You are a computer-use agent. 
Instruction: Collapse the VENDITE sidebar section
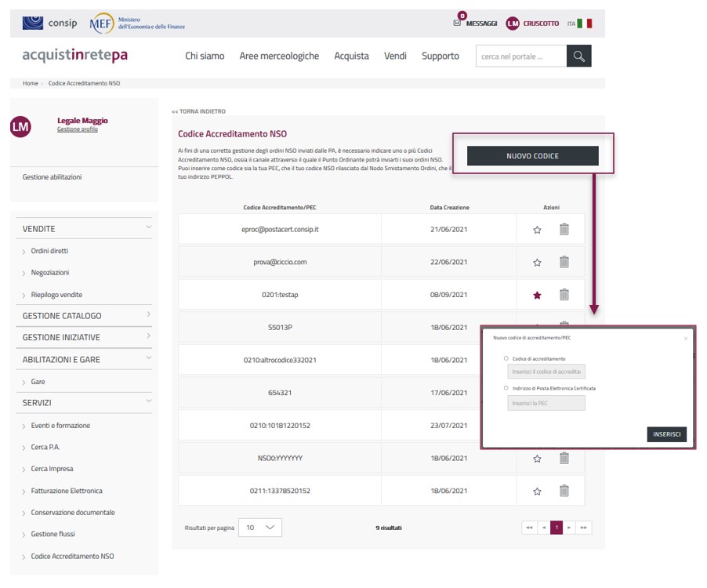point(148,228)
